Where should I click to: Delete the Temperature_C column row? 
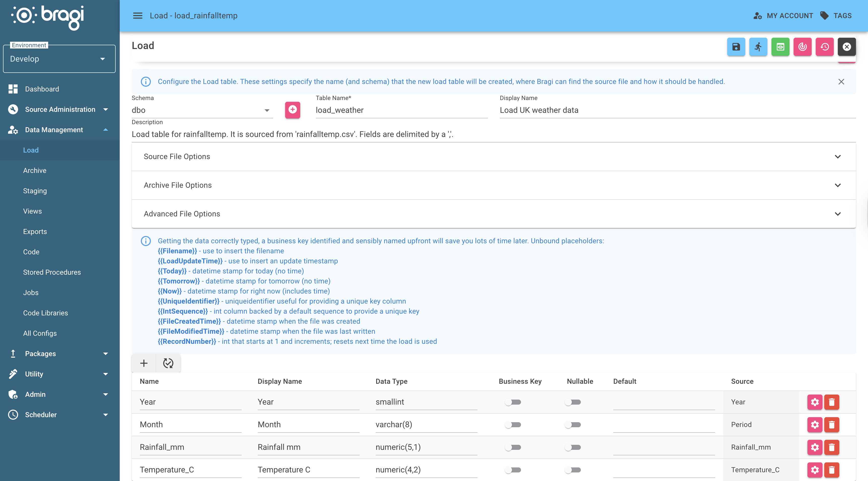(x=832, y=469)
